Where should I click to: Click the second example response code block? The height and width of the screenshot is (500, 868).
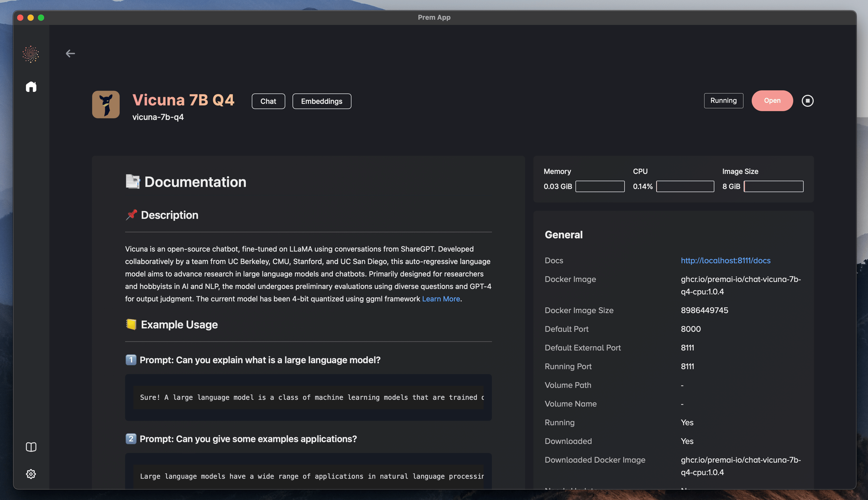(x=308, y=471)
